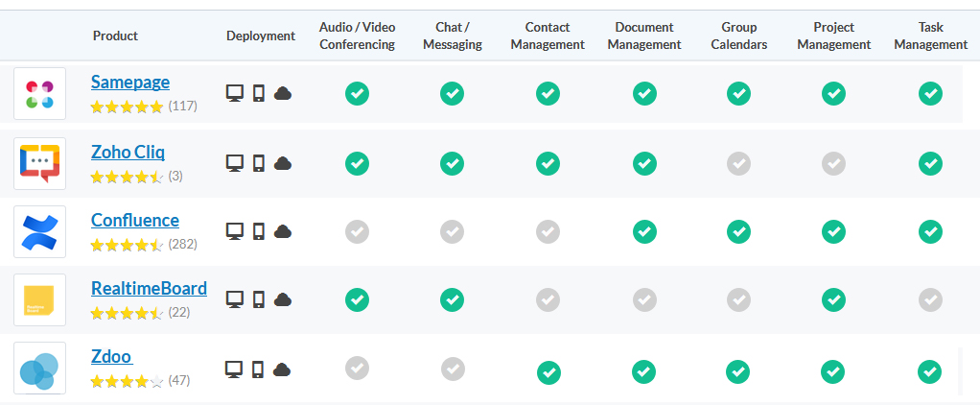Click the RealtimeBoard logo thumbnail
The width and height of the screenshot is (980, 405).
point(40,299)
